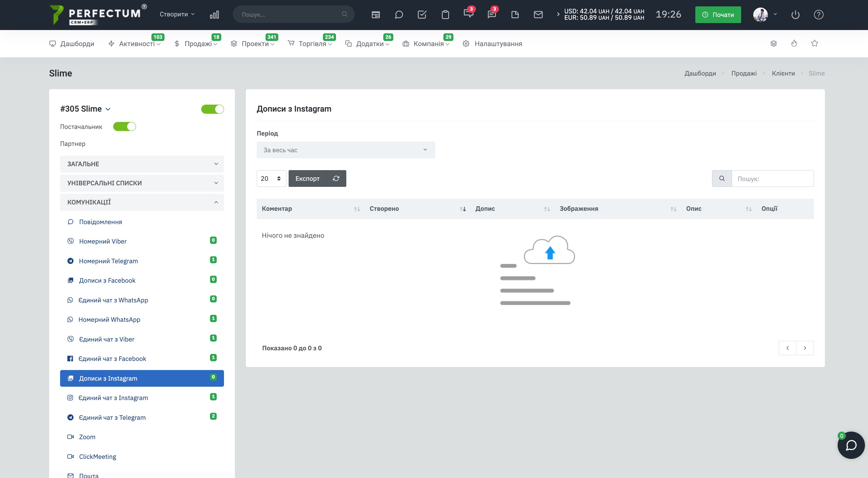
Task: Open the Період 'За весь час' dropdown
Action: click(x=346, y=150)
